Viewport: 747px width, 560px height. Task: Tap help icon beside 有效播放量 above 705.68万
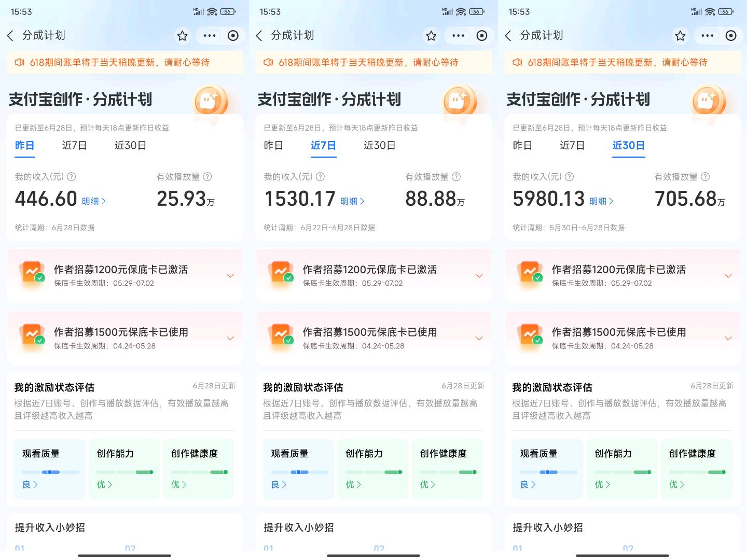tap(706, 177)
